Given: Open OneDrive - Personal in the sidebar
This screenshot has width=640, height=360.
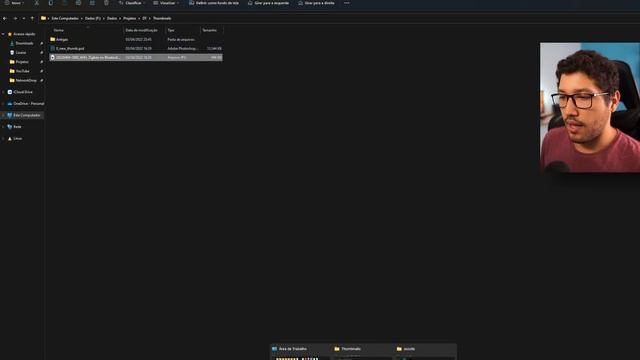Looking at the screenshot, I should (x=29, y=104).
